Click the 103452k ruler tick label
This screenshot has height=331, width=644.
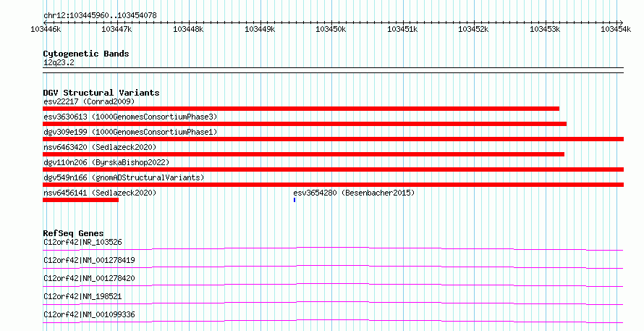click(x=473, y=29)
